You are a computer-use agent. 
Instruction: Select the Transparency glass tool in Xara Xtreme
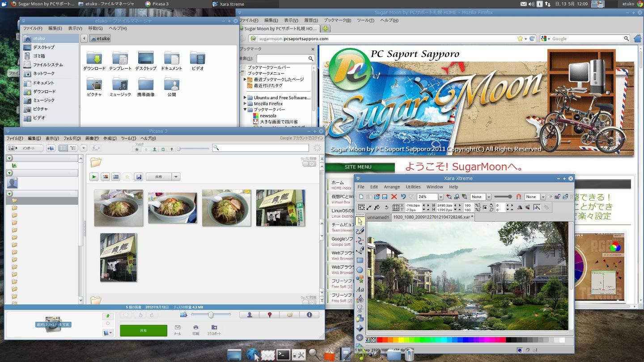click(x=360, y=309)
